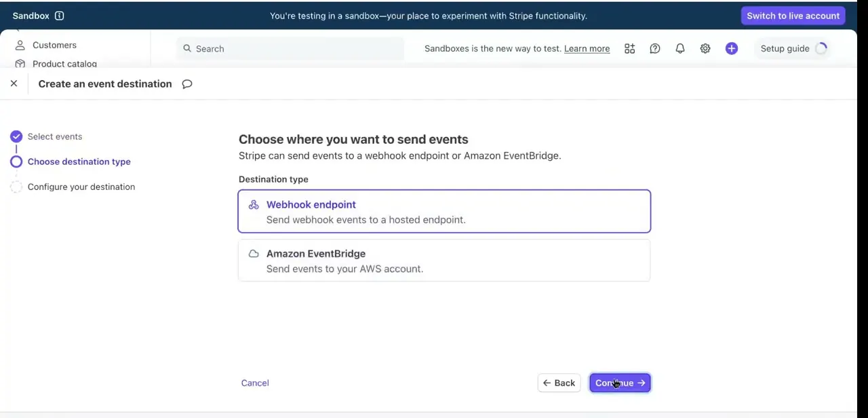868x418 pixels.
Task: Open the help question mark icon
Action: click(x=655, y=48)
